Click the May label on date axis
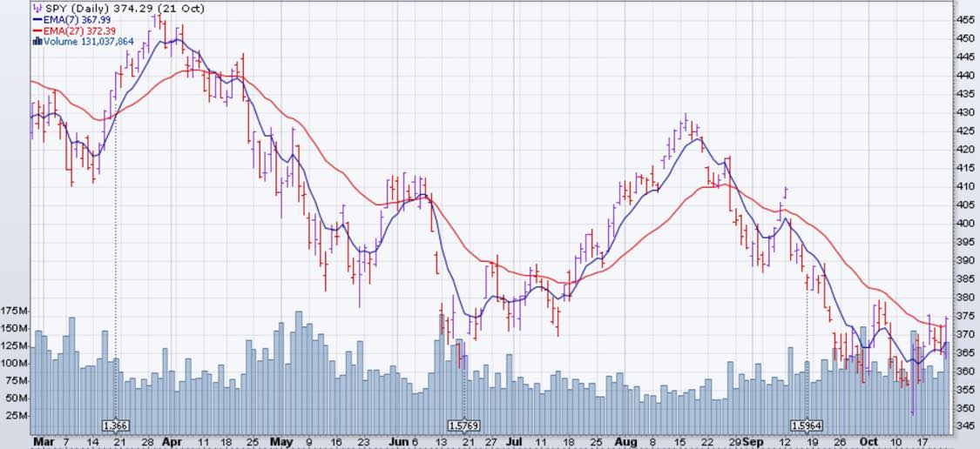 [279, 442]
